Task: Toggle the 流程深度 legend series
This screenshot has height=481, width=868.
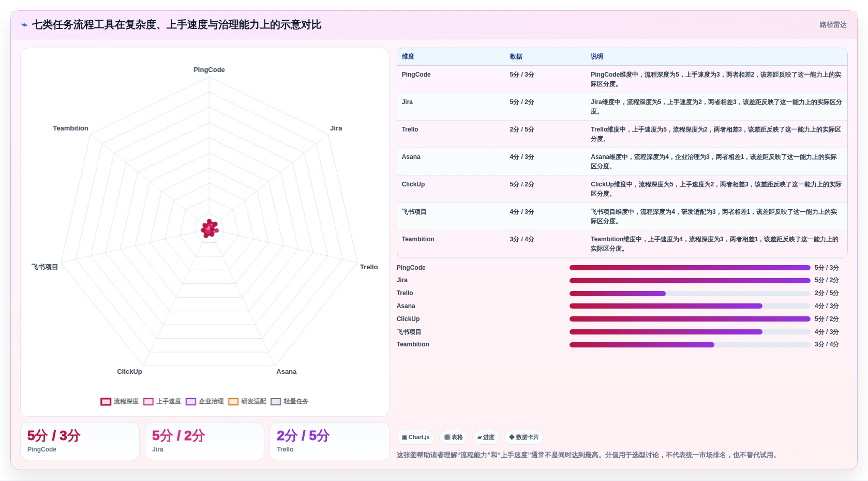Action: coord(119,401)
